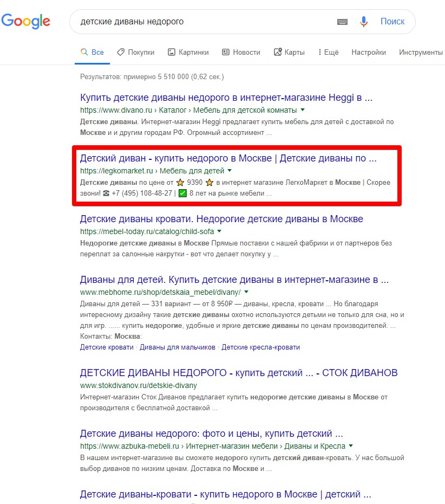Click the magnifier icon in Все tab
This screenshot has width=445, height=504.
coord(84,51)
